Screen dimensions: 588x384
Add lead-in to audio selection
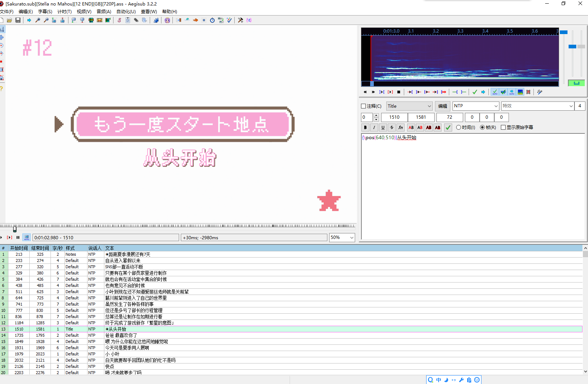455,92
